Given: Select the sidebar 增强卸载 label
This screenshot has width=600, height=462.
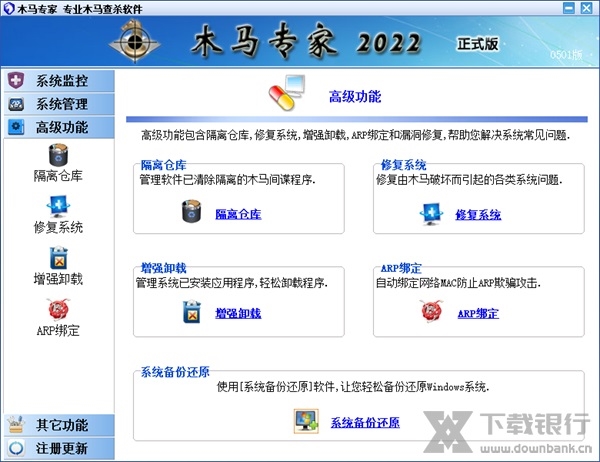Looking at the screenshot, I should [58, 279].
